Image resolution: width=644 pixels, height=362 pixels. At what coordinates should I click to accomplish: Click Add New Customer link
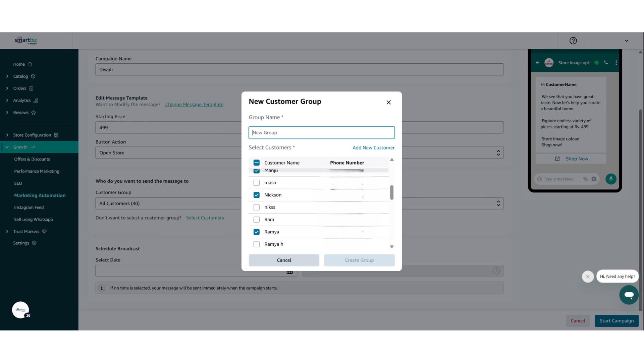click(373, 148)
